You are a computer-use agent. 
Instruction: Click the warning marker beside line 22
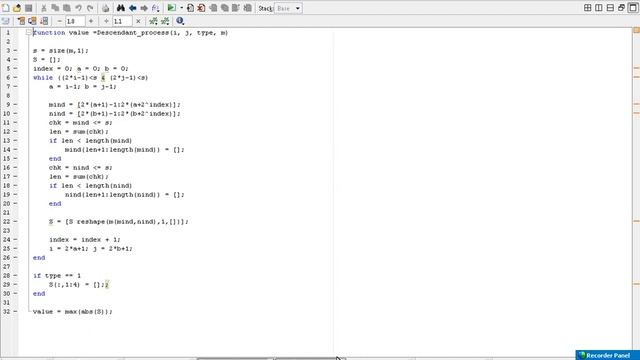pos(636,221)
